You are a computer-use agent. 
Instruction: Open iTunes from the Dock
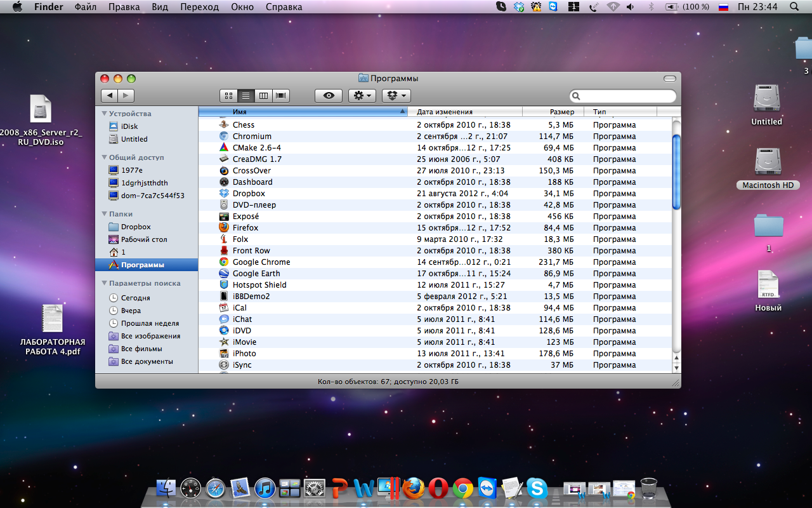[265, 488]
